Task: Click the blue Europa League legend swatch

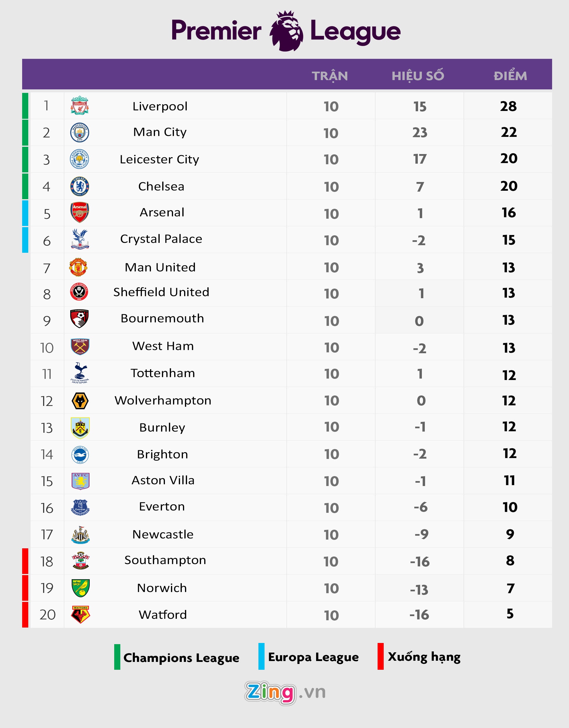Action: 262,656
